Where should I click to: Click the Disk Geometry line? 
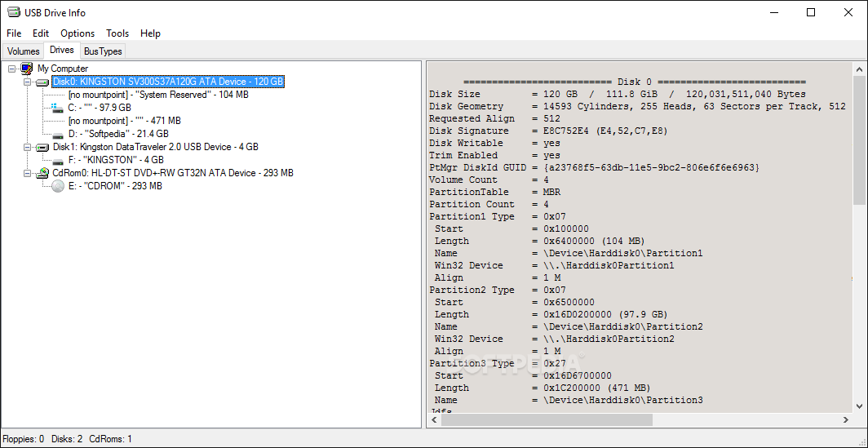pyautogui.click(x=637, y=106)
